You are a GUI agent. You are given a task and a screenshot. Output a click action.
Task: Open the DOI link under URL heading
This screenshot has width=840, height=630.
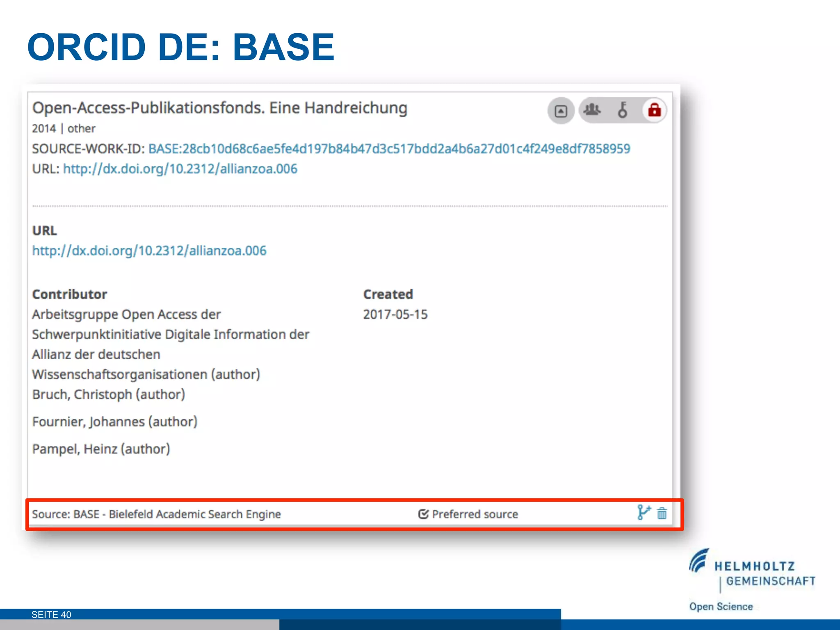pyautogui.click(x=149, y=251)
